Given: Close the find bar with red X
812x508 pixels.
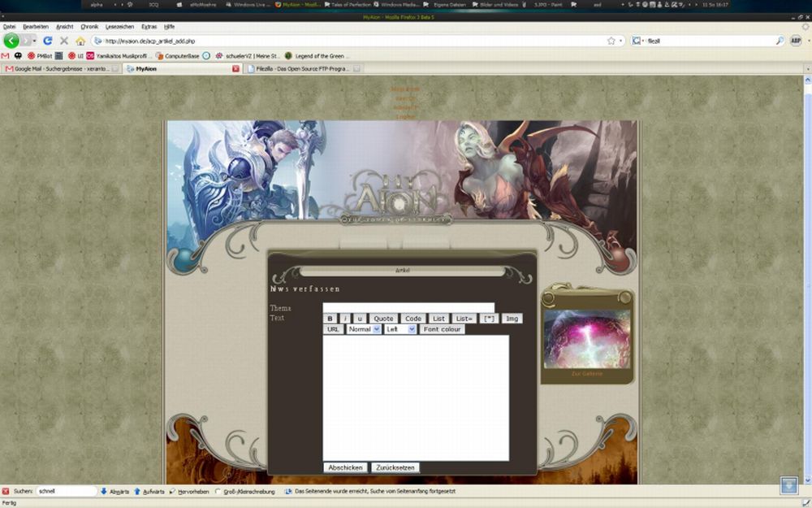Looking at the screenshot, I should tap(6, 492).
